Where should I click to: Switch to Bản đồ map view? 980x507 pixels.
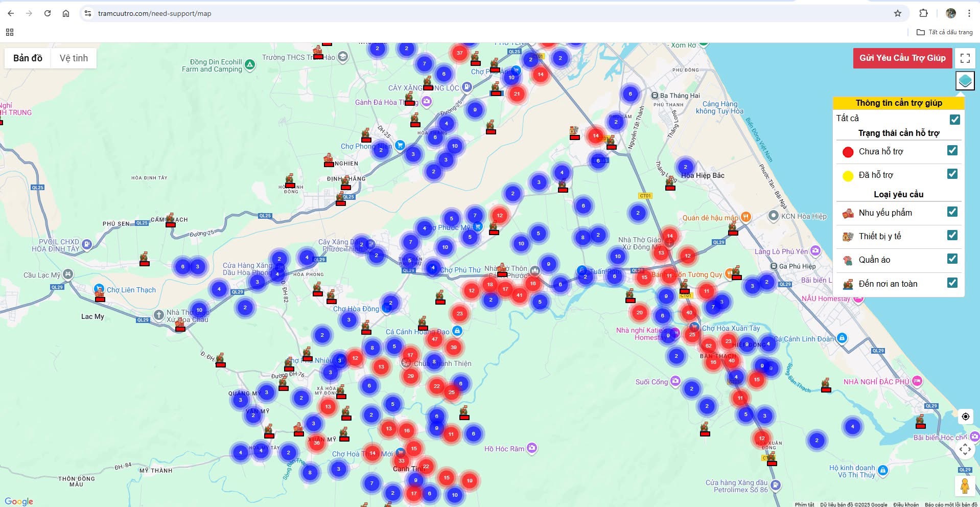[x=28, y=58]
